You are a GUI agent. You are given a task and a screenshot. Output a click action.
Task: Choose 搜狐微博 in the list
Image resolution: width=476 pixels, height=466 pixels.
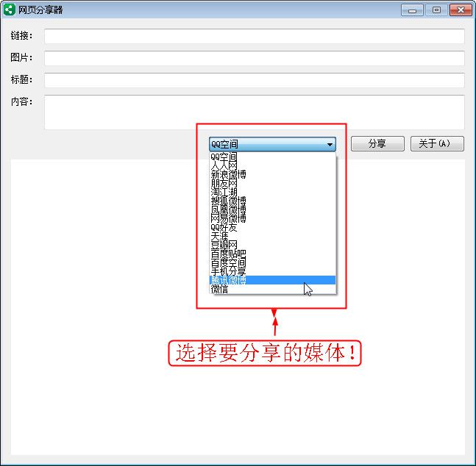tap(272, 201)
